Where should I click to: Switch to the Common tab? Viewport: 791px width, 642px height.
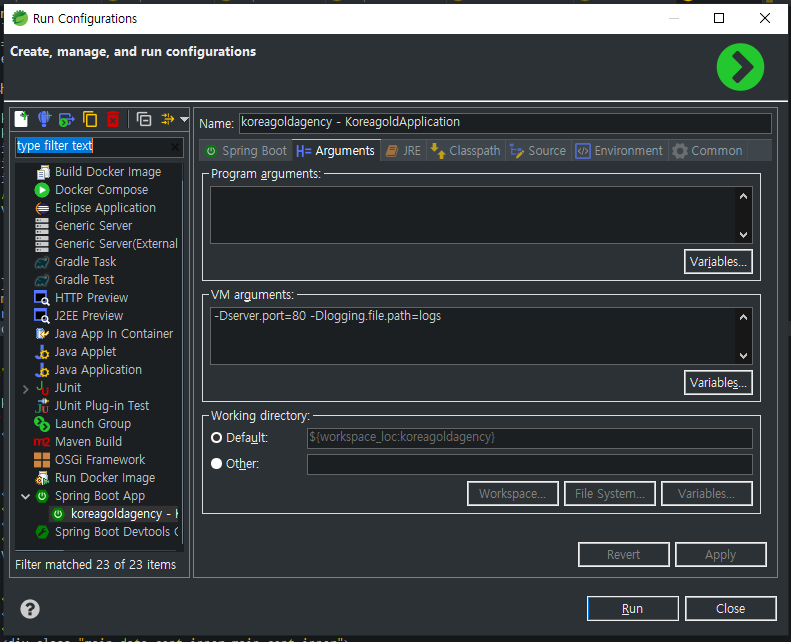pos(708,151)
